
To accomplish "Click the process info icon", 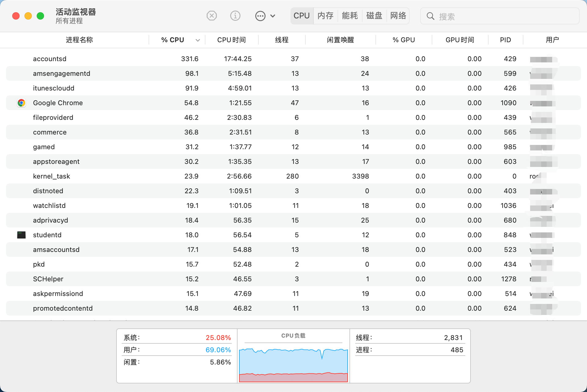I will pos(235,16).
